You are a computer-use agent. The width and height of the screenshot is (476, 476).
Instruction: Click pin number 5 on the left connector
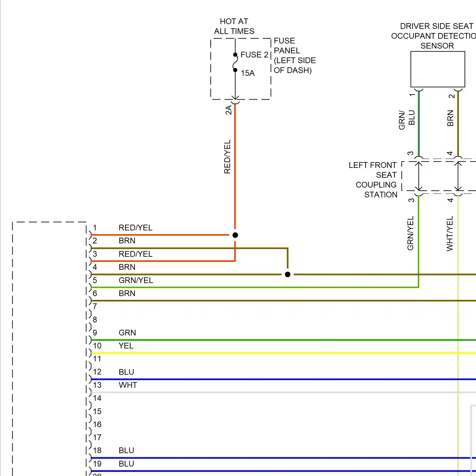[x=95, y=281]
